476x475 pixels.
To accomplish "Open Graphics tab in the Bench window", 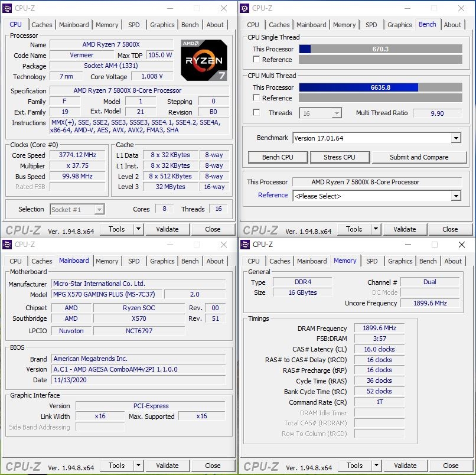I will [x=399, y=25].
